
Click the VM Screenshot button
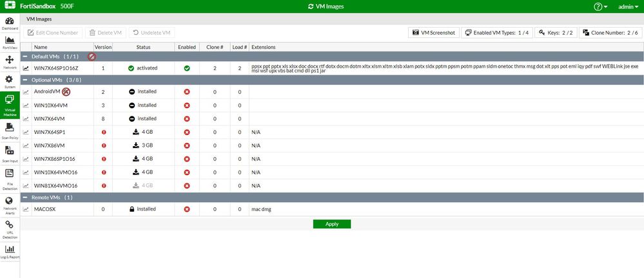tap(434, 33)
